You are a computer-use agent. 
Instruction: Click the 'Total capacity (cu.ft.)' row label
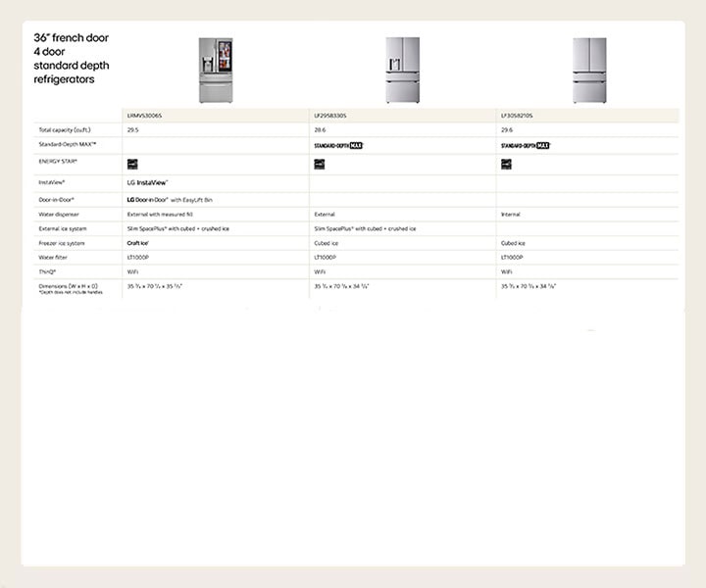click(65, 130)
